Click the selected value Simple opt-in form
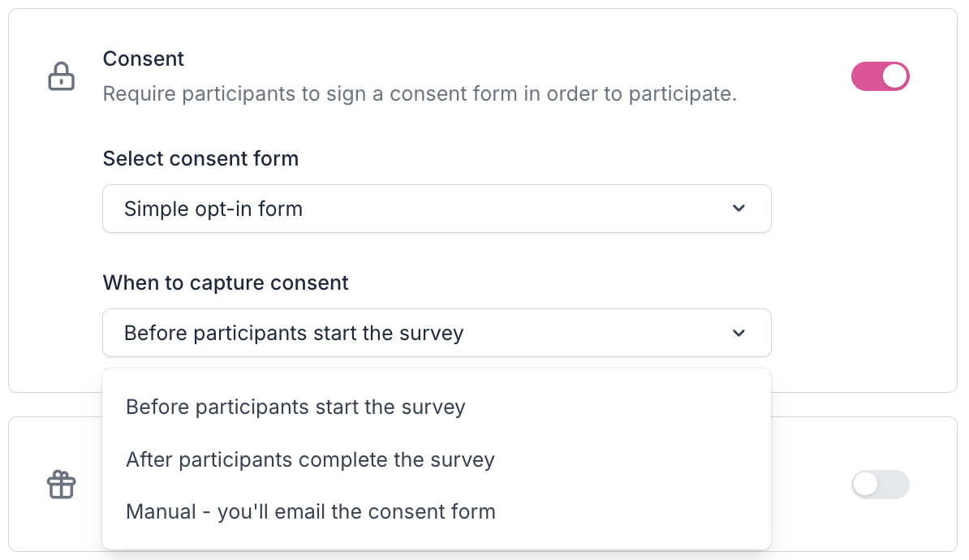The width and height of the screenshot is (969, 560). coord(213,209)
